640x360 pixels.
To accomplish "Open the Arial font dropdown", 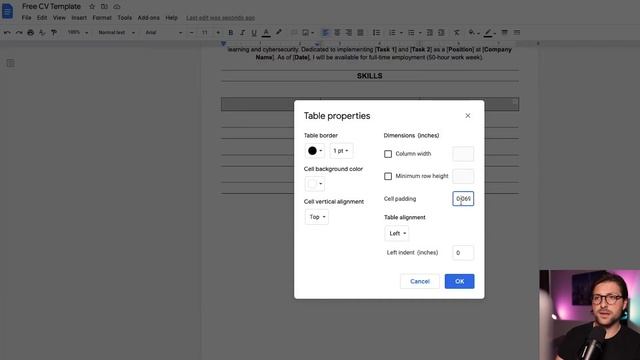I will tap(163, 33).
